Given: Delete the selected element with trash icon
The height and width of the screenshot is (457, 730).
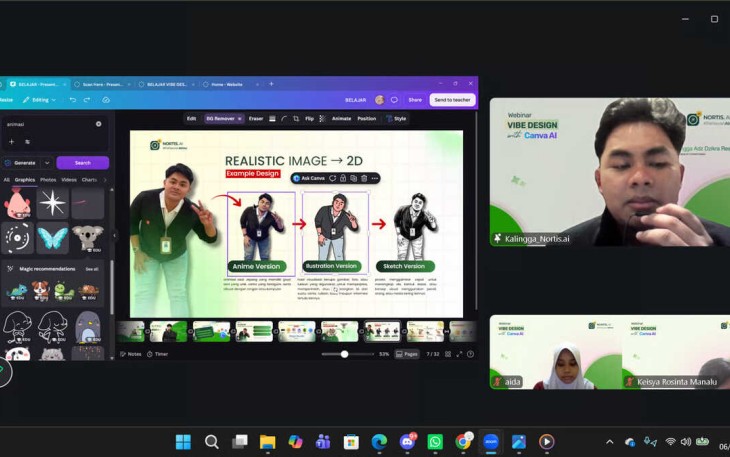Looking at the screenshot, I should (364, 178).
